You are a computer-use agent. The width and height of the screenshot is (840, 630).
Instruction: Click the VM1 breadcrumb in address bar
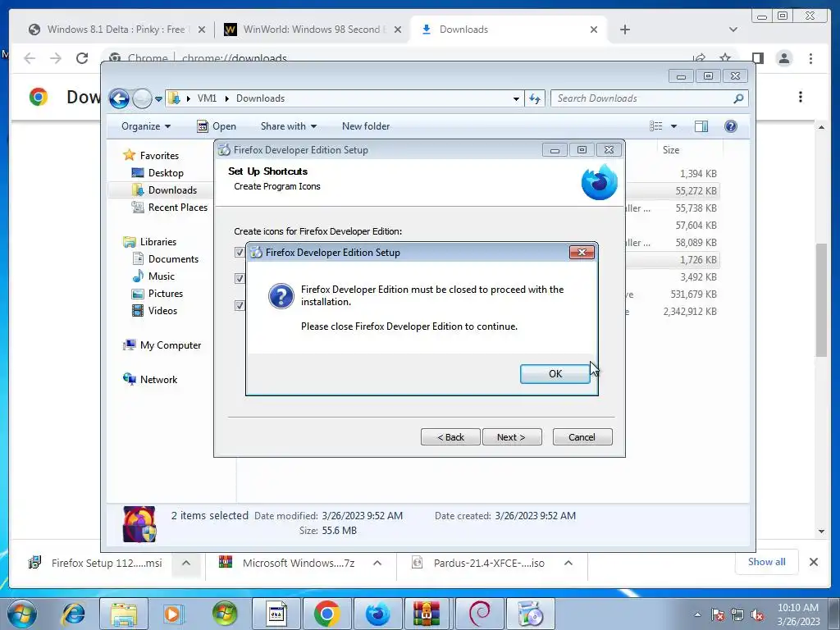tap(207, 98)
